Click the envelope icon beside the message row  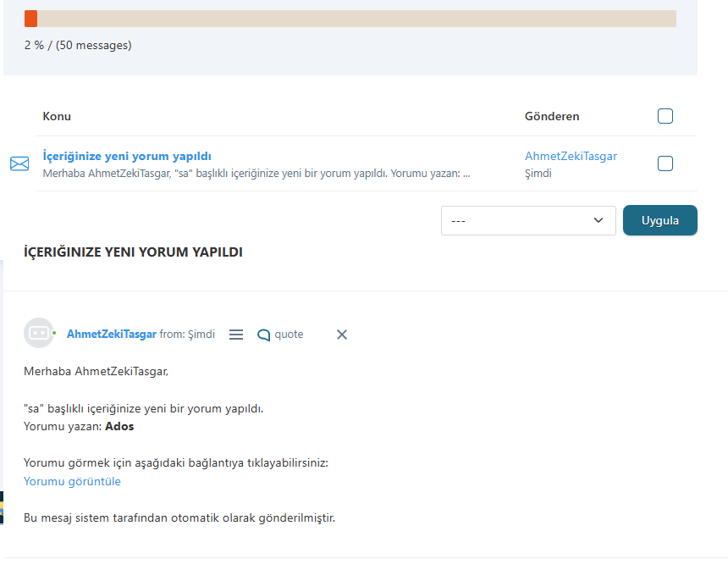click(19, 163)
